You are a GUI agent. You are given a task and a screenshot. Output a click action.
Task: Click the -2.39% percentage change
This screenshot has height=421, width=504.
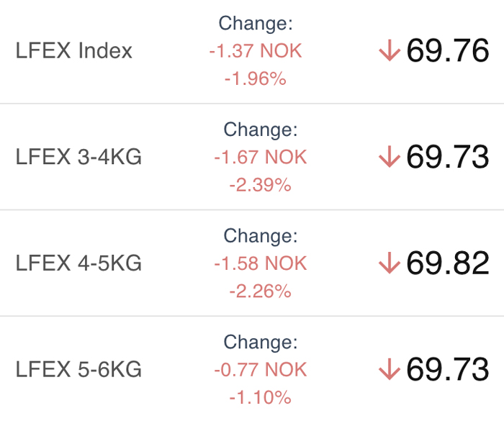pyautogui.click(x=260, y=185)
